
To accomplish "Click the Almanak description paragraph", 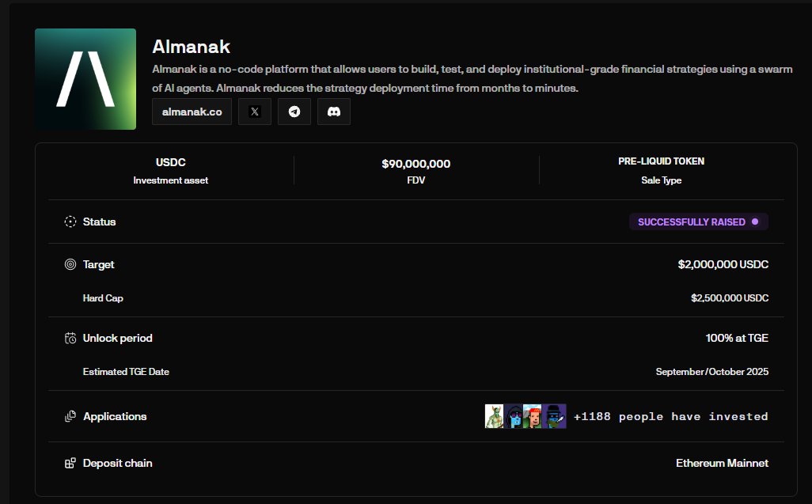I will pyautogui.click(x=472, y=78).
